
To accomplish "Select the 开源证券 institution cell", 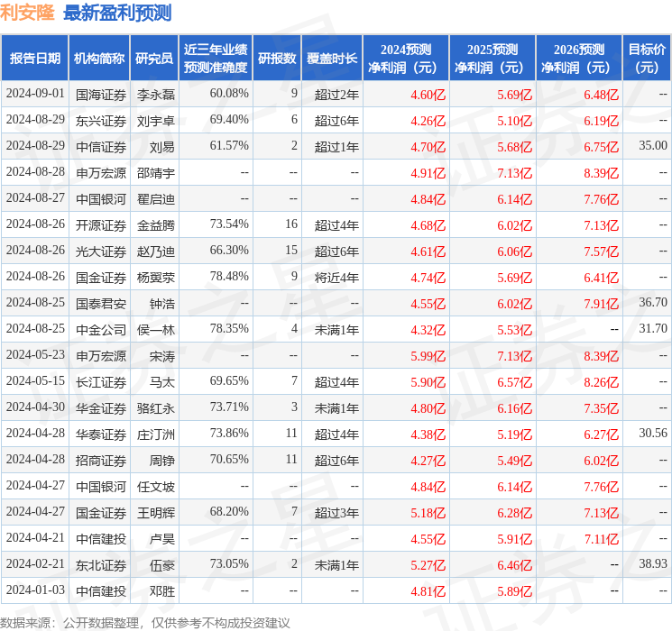I will coord(101,225).
